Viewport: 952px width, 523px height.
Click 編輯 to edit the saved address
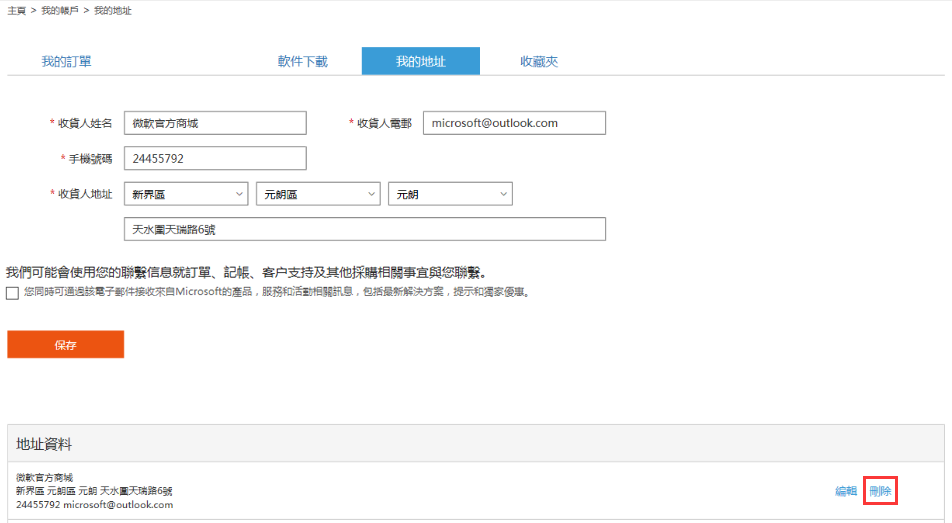846,491
